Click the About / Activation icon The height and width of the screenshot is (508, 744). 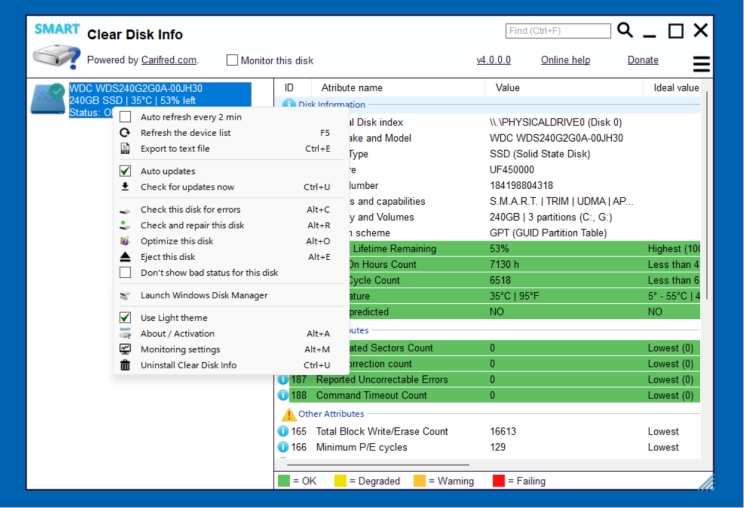pos(125,333)
